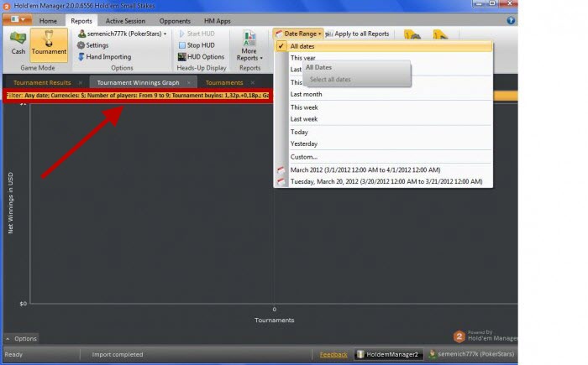The image size is (588, 365).
Task: Switch to the Tournament Results tab
Action: tap(42, 83)
